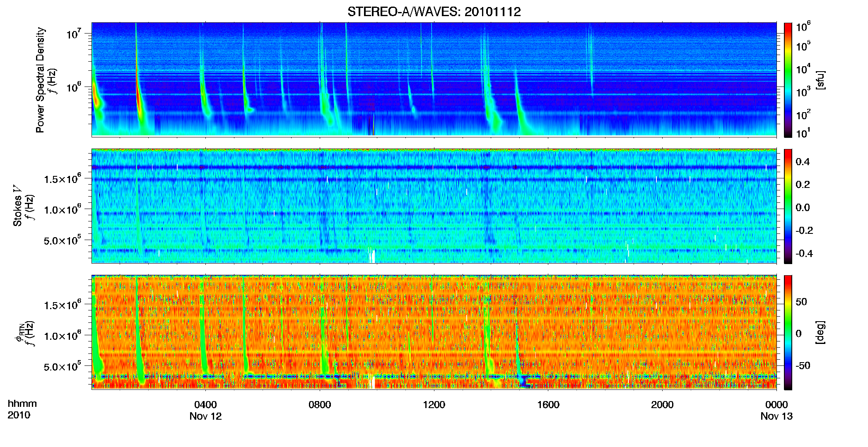Select the 0.4 value on Stokes color bar
Viewport: 868px width, 447px height.
[x=803, y=161]
